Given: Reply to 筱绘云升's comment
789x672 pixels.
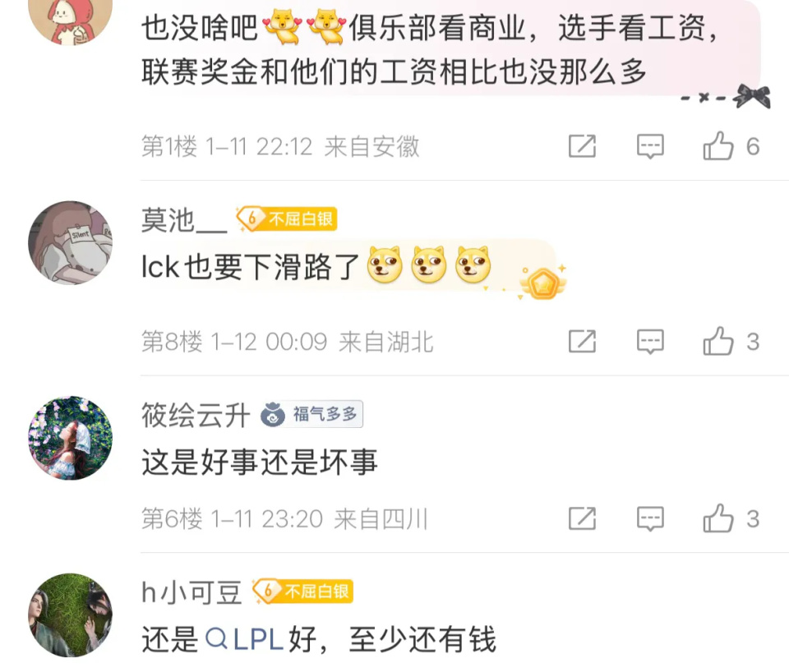Looking at the screenshot, I should 650,518.
